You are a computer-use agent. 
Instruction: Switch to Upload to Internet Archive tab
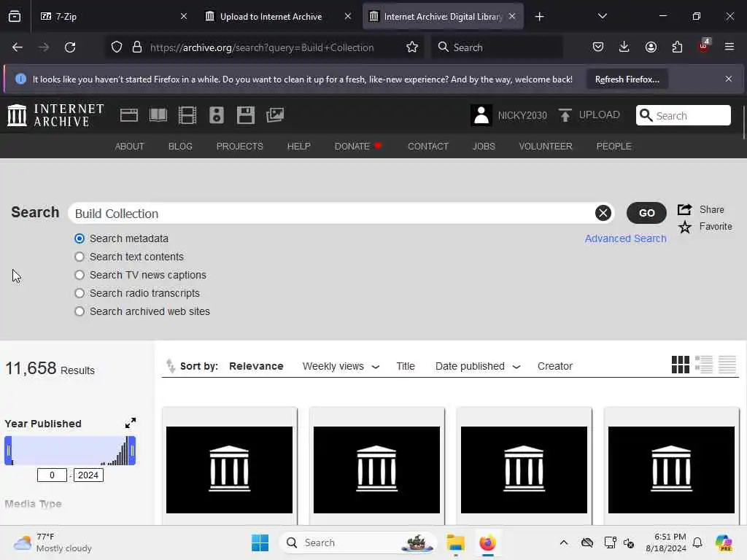277,17
